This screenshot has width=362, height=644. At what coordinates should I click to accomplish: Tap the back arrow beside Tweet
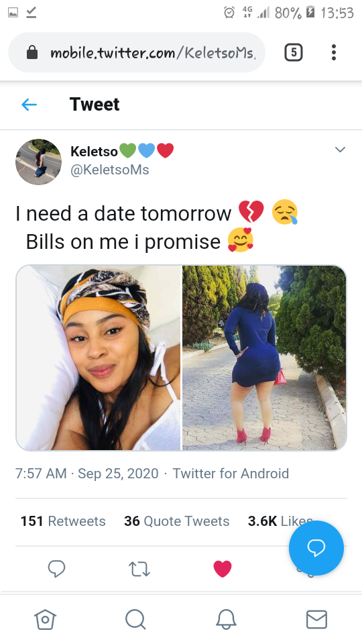[x=29, y=105]
